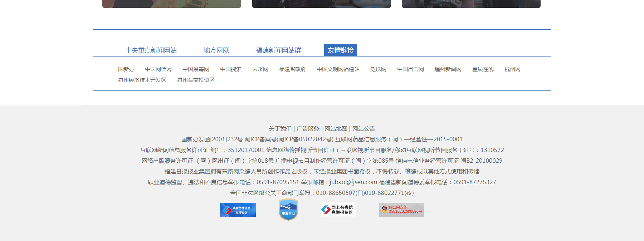Viewport: 644px width, 241px height.
Task: Click the 儿童色情信息举报专区 badge
Action: click(x=238, y=210)
